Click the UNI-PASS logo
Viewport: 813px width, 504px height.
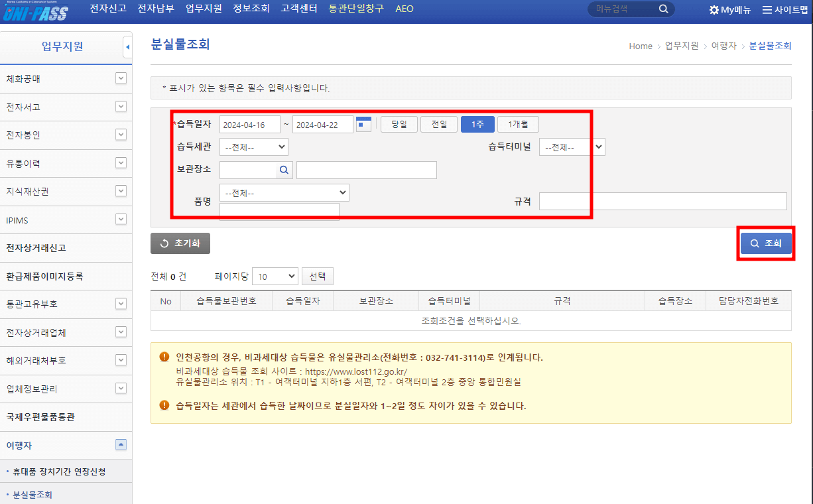pyautogui.click(x=35, y=11)
